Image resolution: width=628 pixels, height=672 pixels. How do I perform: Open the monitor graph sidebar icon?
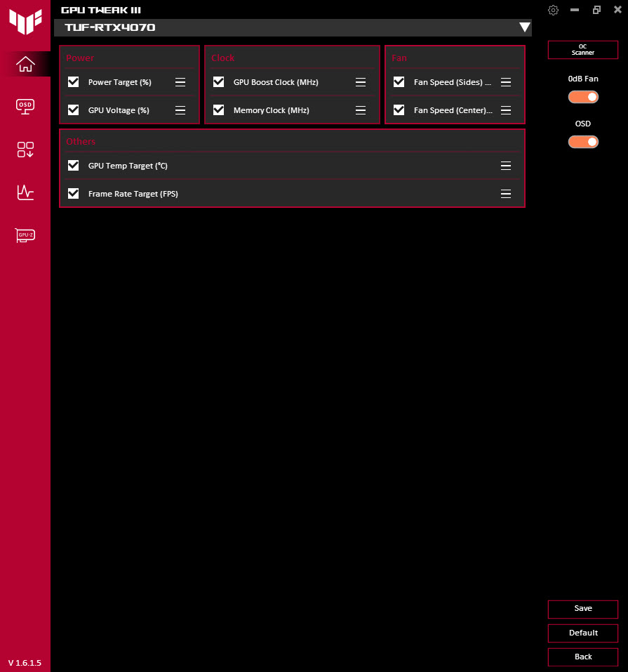[x=25, y=192]
